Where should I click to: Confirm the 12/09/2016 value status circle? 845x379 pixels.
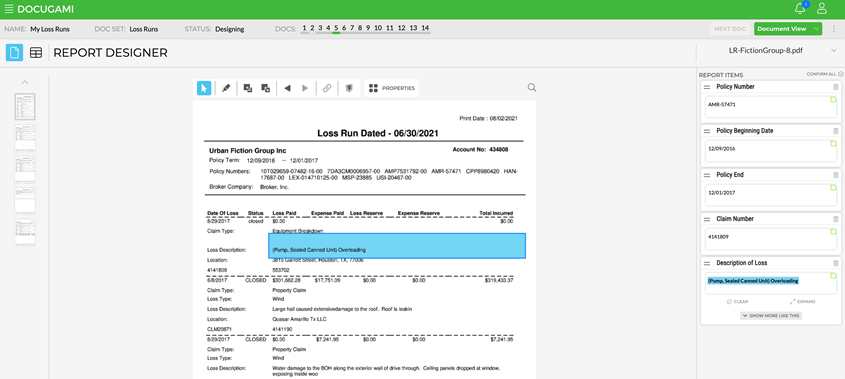[833, 143]
